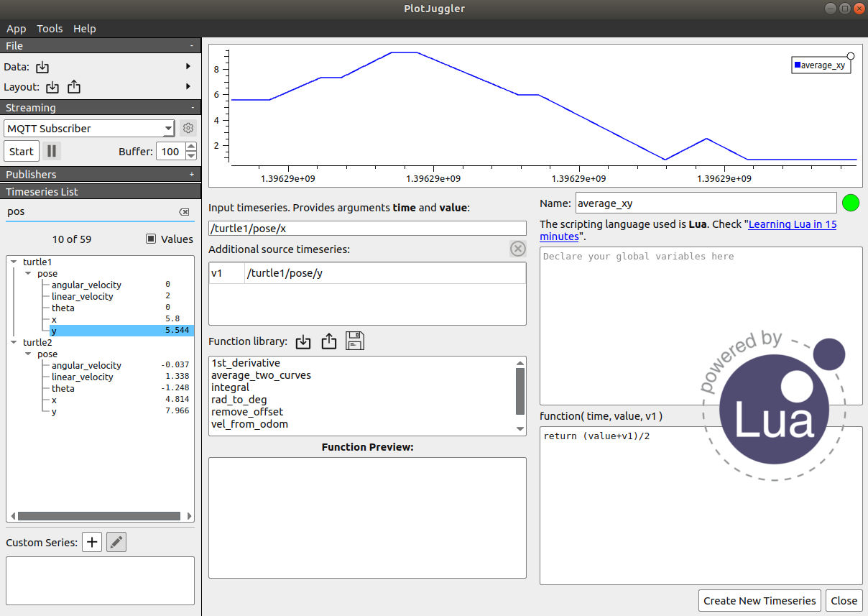Click the Create New Timeseries button
This screenshot has height=616, width=868.
click(x=759, y=600)
